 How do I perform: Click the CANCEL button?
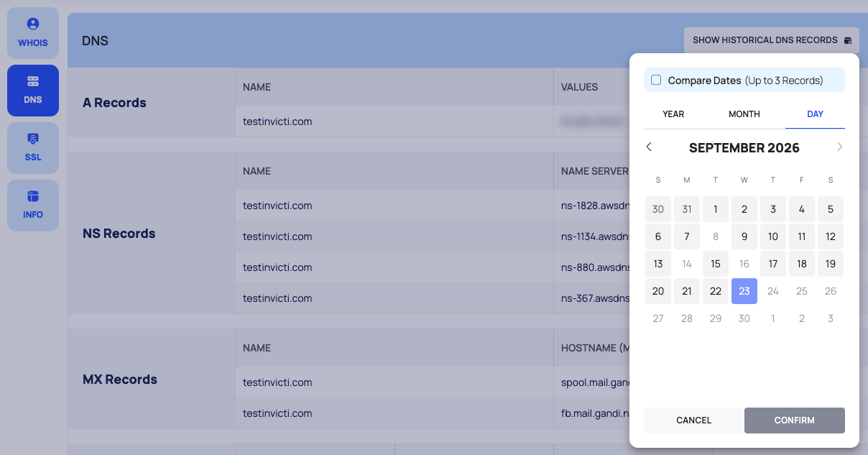point(693,420)
